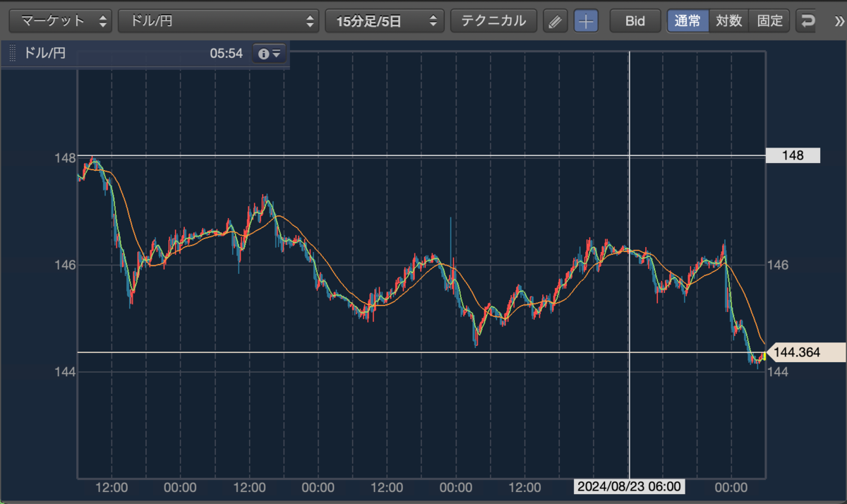847x504 pixels.
Task: Click the 148 horizontal line label
Action: click(793, 155)
